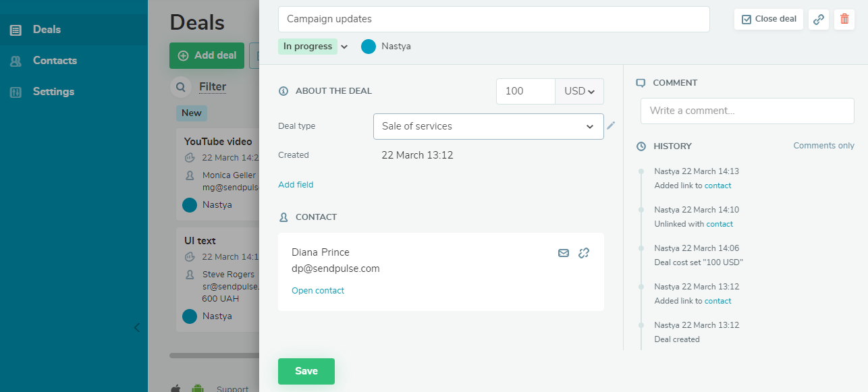This screenshot has height=392, width=868.
Task: Click the copy deal link icon
Action: click(818, 19)
